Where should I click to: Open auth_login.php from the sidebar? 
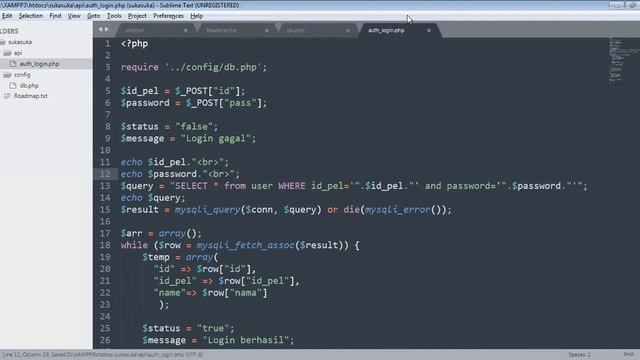click(39, 64)
